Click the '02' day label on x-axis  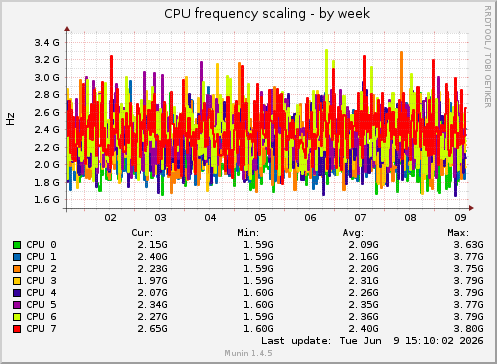pyautogui.click(x=111, y=218)
